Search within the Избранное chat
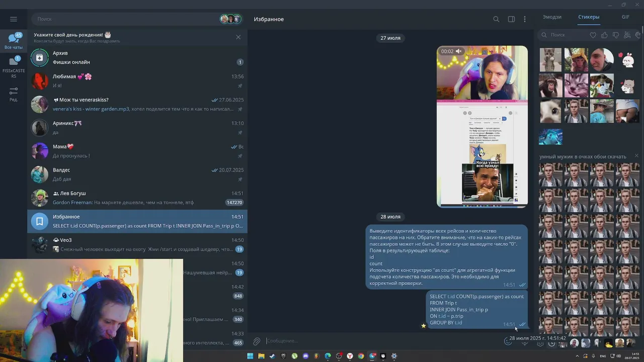The width and height of the screenshot is (644, 362). click(496, 19)
